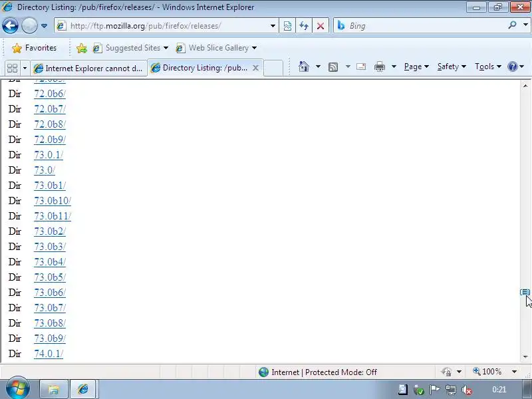The height and width of the screenshot is (399, 532).
Task: Click the scrollbar down arrow
Action: (x=525, y=356)
